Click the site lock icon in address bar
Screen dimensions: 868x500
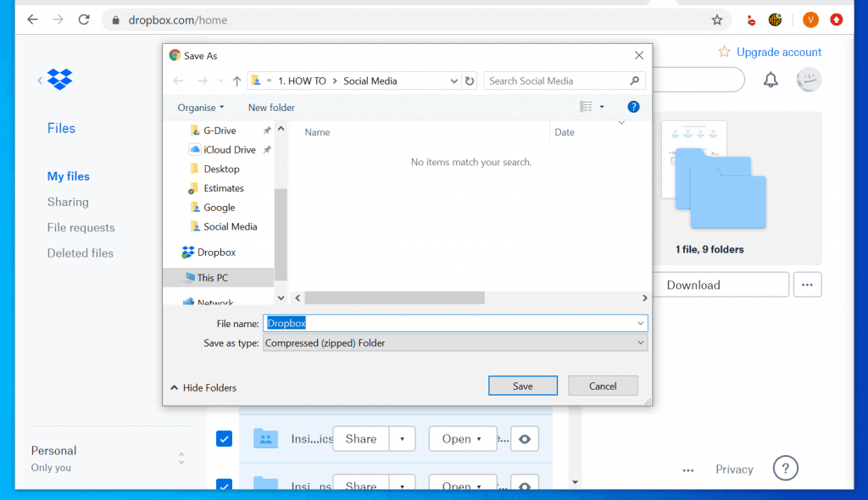pyautogui.click(x=115, y=20)
